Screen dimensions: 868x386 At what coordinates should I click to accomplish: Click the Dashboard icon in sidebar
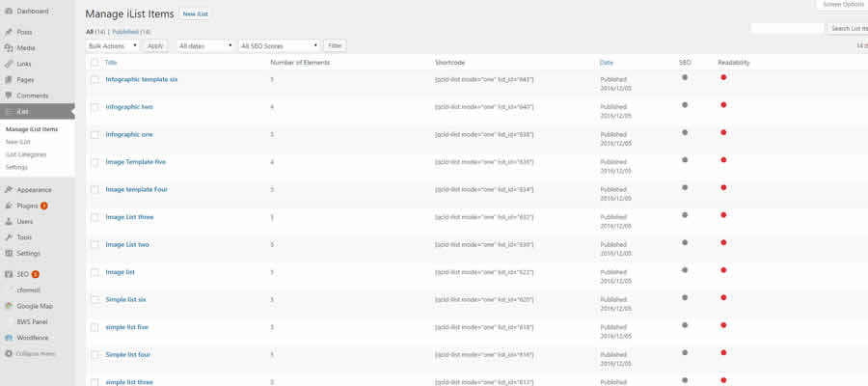[8, 11]
